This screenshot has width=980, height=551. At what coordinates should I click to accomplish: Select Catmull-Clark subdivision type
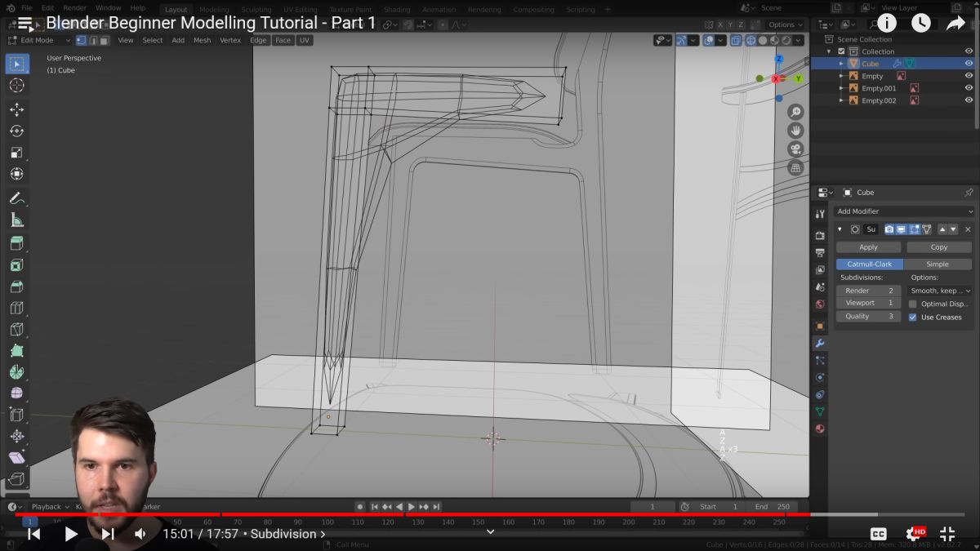click(869, 264)
